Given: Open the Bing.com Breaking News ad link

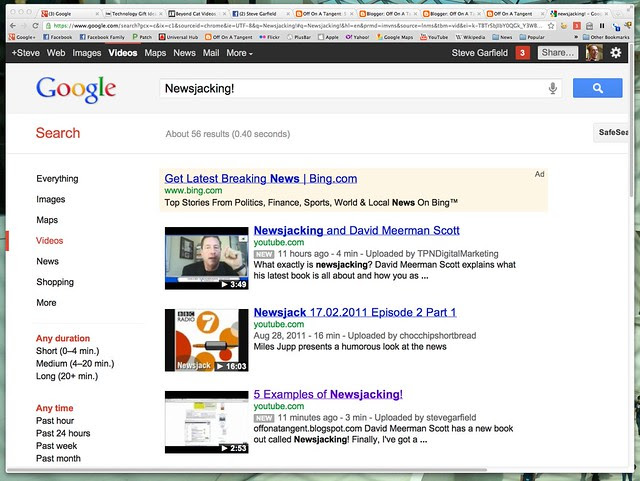Looking at the screenshot, I should click(261, 178).
